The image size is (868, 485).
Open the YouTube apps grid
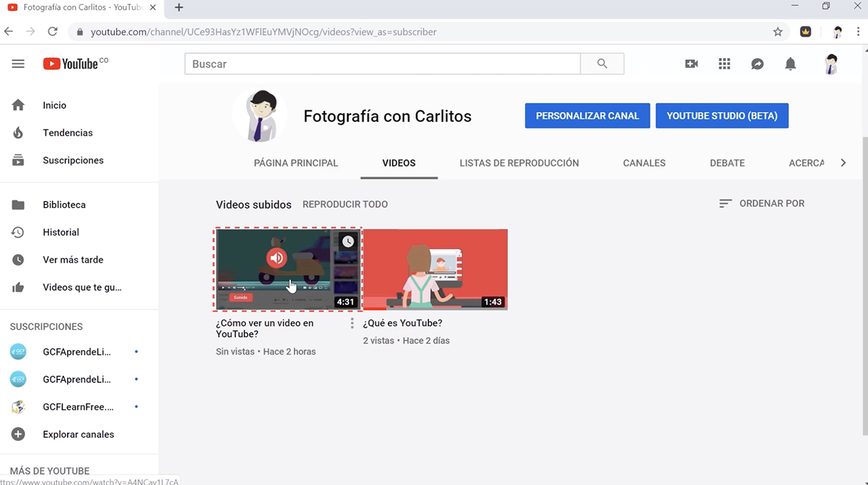point(724,64)
